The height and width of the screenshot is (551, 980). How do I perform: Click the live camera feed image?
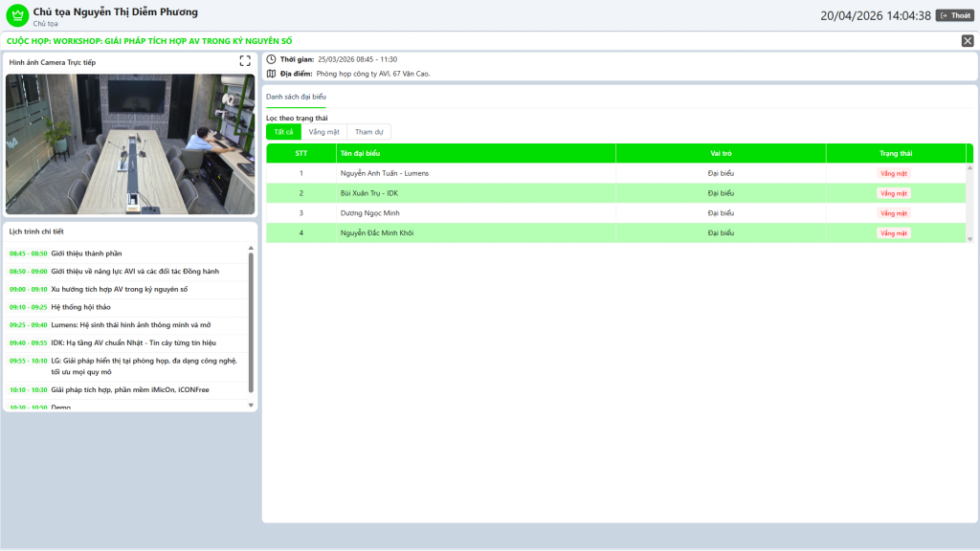[130, 143]
